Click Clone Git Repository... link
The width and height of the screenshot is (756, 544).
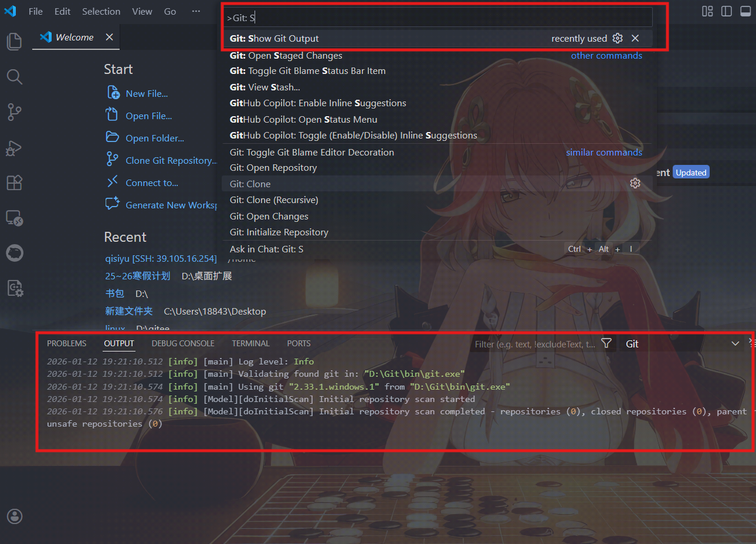(x=171, y=160)
